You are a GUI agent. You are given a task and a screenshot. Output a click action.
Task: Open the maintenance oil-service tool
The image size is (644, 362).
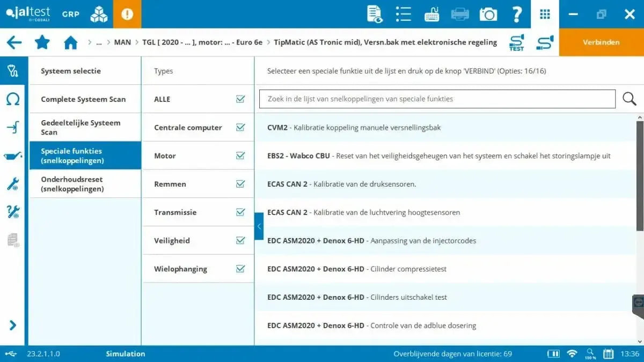click(x=13, y=156)
